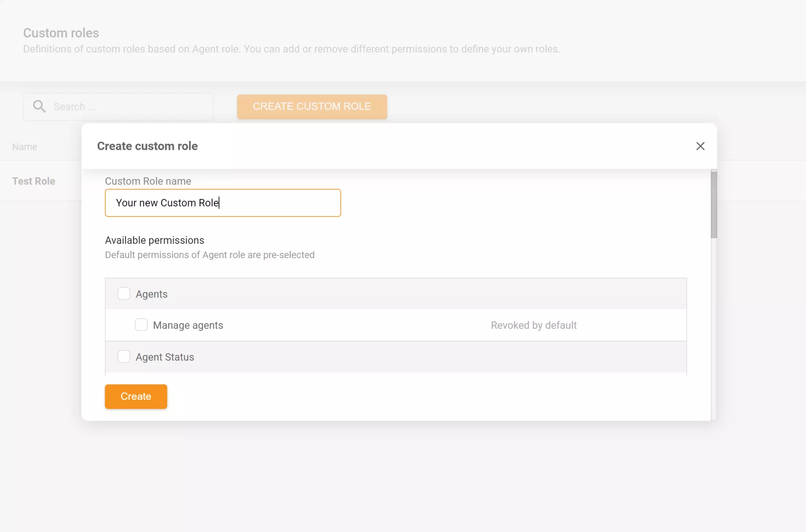The width and height of the screenshot is (806, 532).
Task: Close the Create custom role dialog
Action: [x=700, y=146]
